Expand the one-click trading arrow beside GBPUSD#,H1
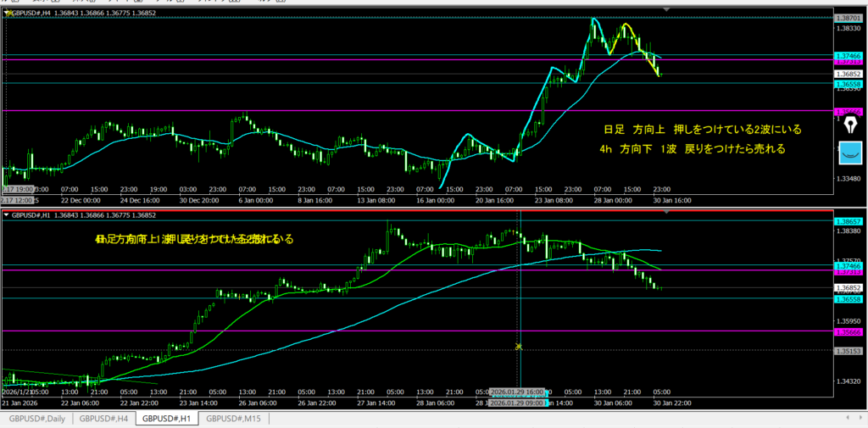Image resolution: width=868 pixels, height=428 pixels. [8, 215]
